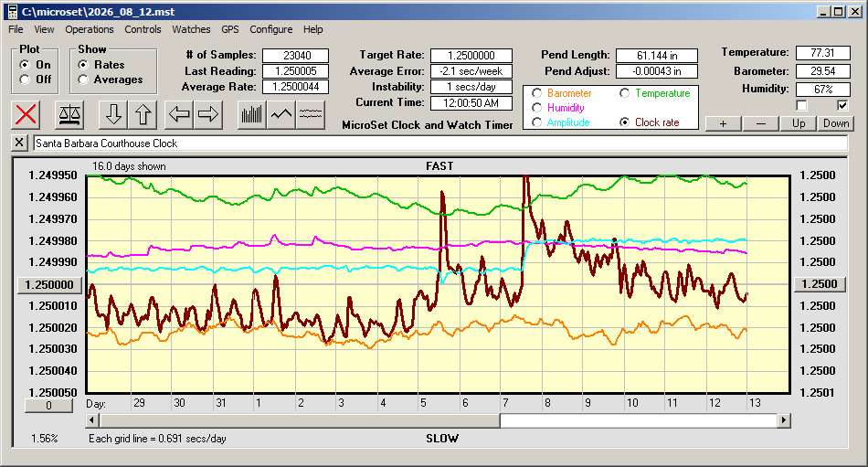Open the Watches menu

pyautogui.click(x=191, y=29)
